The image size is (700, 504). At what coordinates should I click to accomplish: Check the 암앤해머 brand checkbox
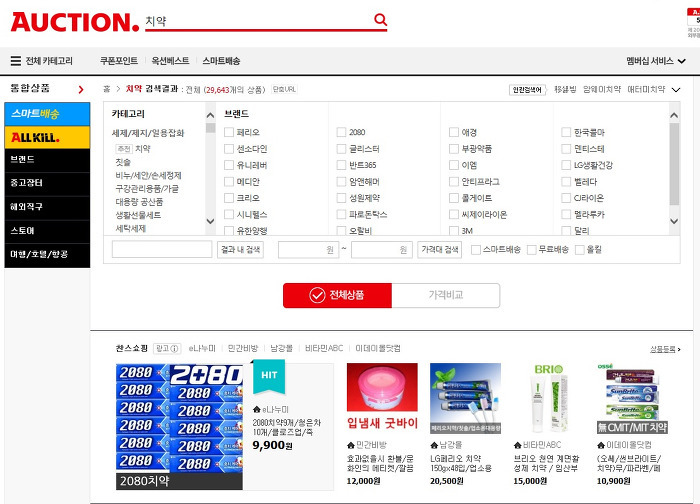pos(341,182)
